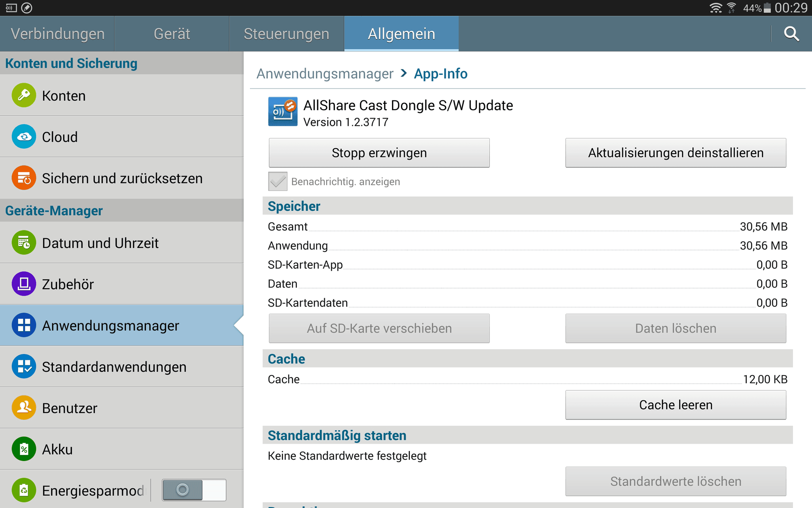812x508 pixels.
Task: Tap Keine Standardwerte festgelegt text
Action: pyautogui.click(x=347, y=456)
